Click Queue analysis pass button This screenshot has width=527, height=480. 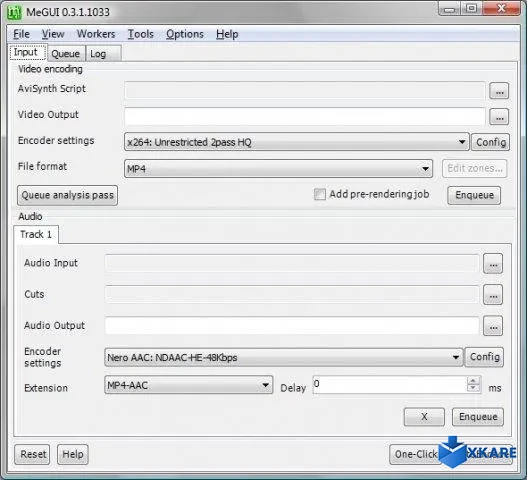[68, 195]
